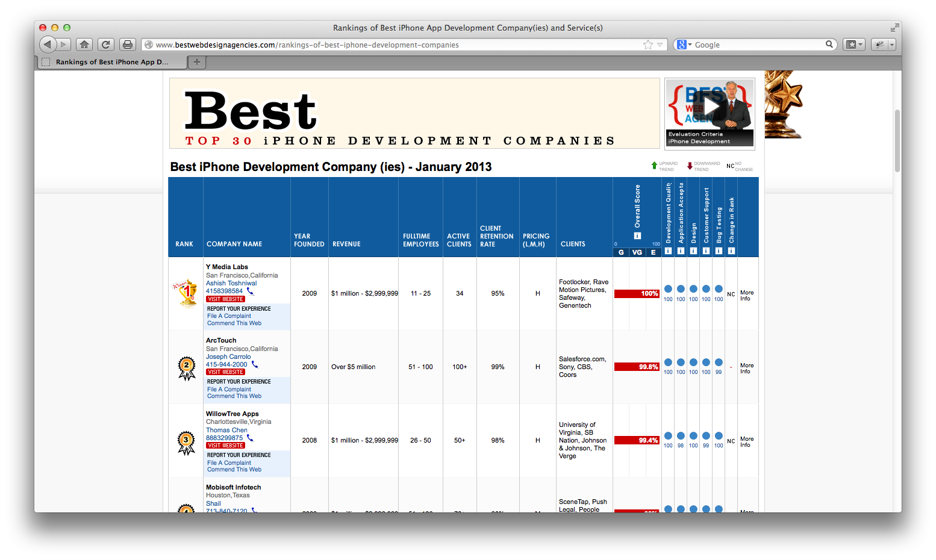Click the browser forward arrow button
Screen dimensions: 936x560
(64, 45)
